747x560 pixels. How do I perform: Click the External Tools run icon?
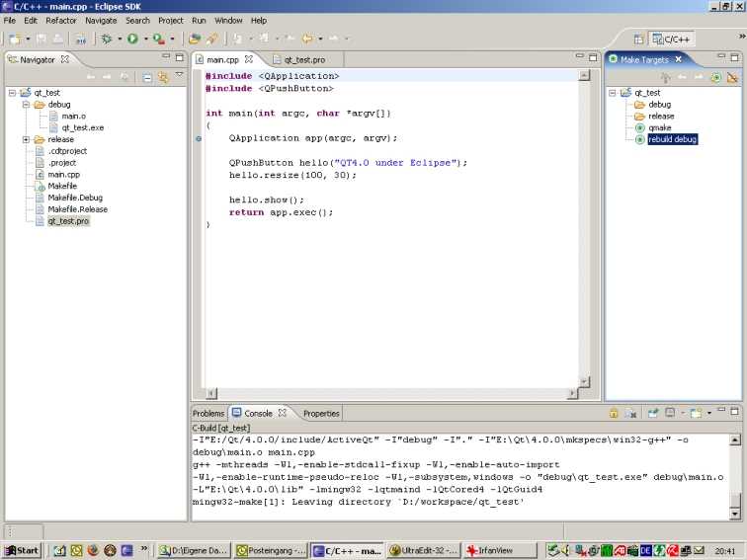159,40
